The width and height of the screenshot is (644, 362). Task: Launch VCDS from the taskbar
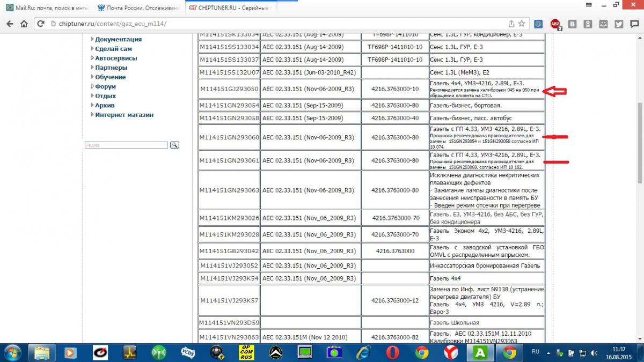point(187,352)
